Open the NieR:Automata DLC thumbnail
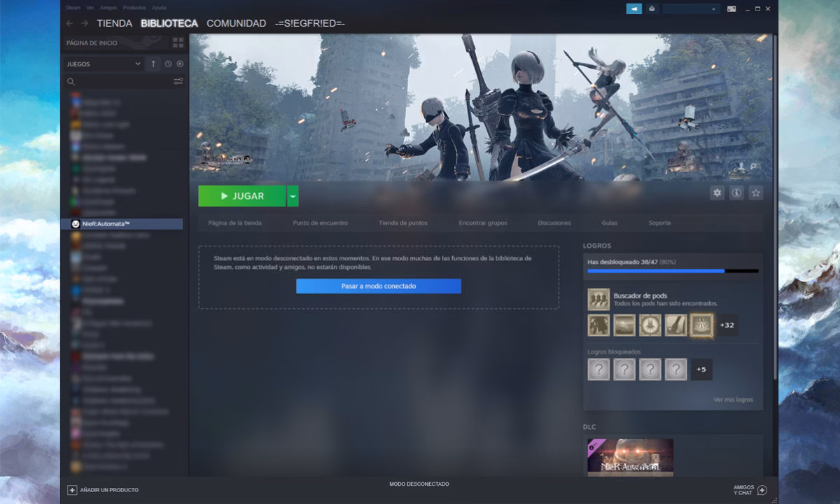Image resolution: width=840 pixels, height=504 pixels. (x=630, y=458)
